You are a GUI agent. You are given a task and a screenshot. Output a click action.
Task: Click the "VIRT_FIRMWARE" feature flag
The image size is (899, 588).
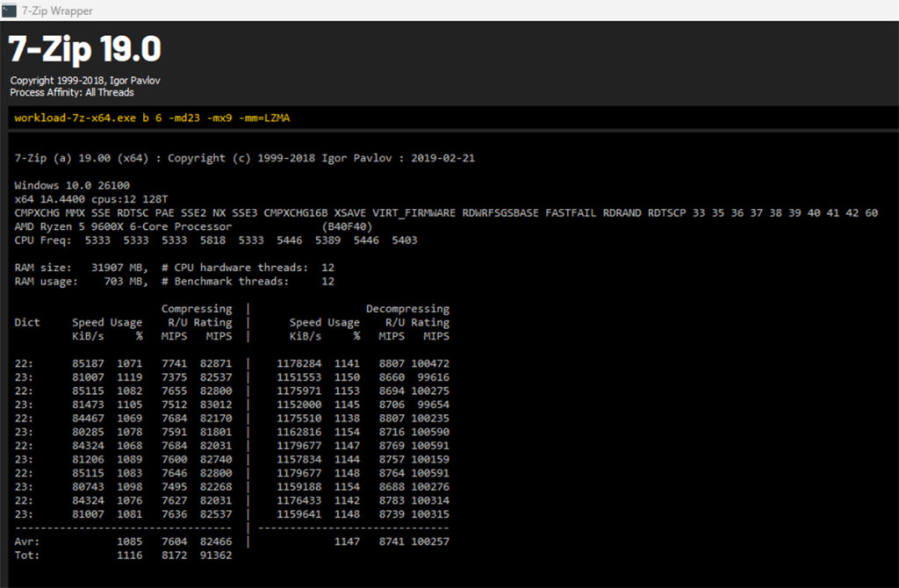click(x=414, y=212)
